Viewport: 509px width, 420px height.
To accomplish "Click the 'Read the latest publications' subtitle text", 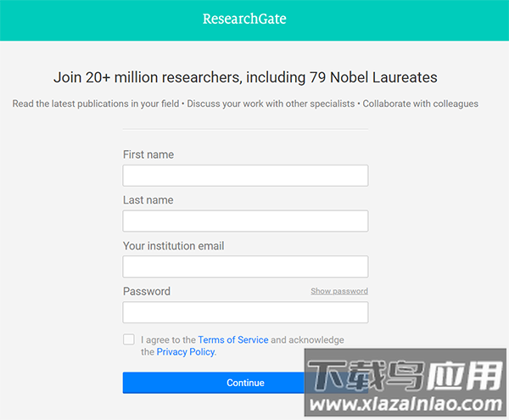I will tap(245, 104).
